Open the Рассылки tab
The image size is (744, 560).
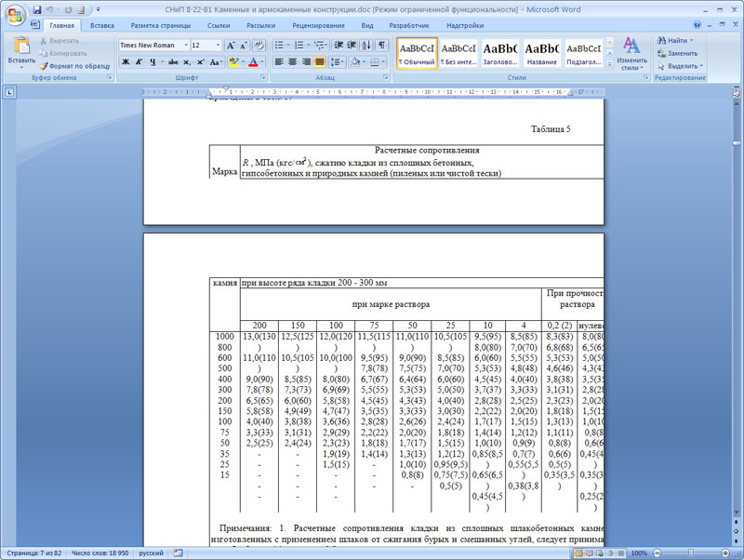pyautogui.click(x=261, y=26)
